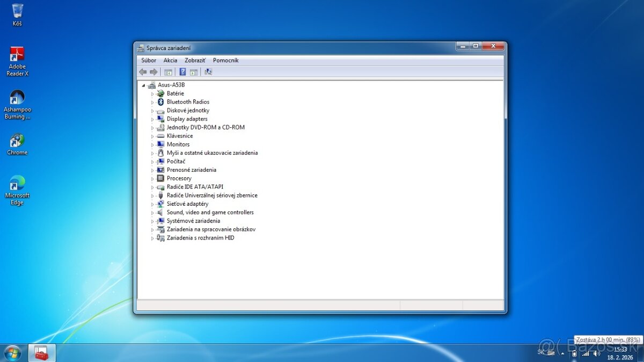This screenshot has height=362, width=644.
Task: Select the Procesory tree item
Action: pyautogui.click(x=179, y=178)
